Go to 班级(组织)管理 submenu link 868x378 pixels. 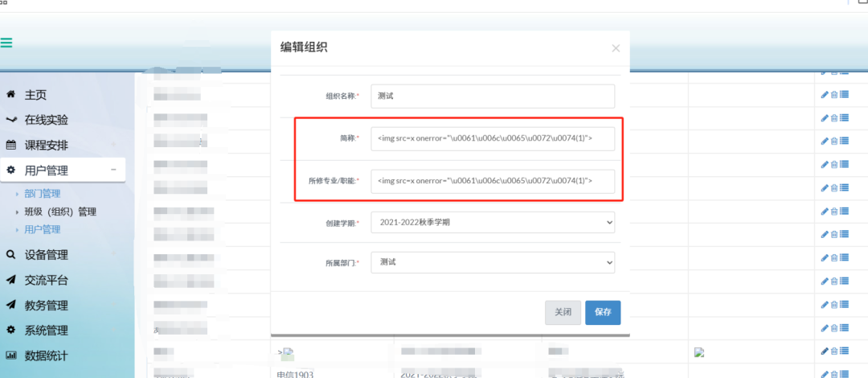[x=60, y=212]
